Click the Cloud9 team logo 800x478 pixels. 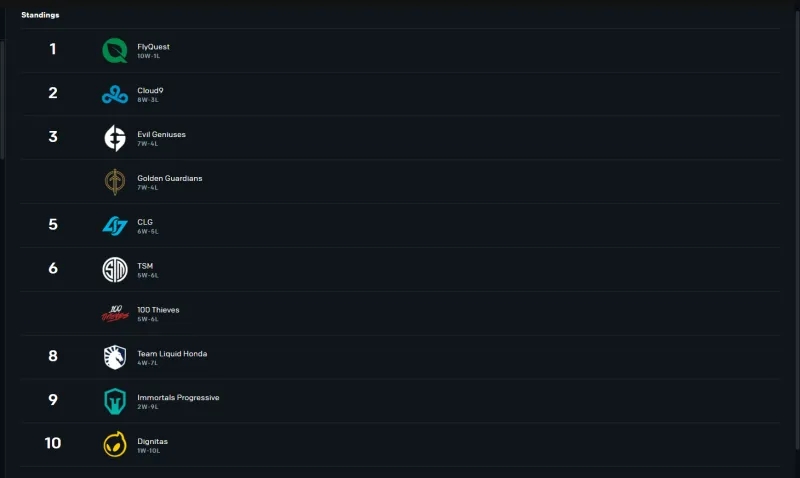[115, 94]
